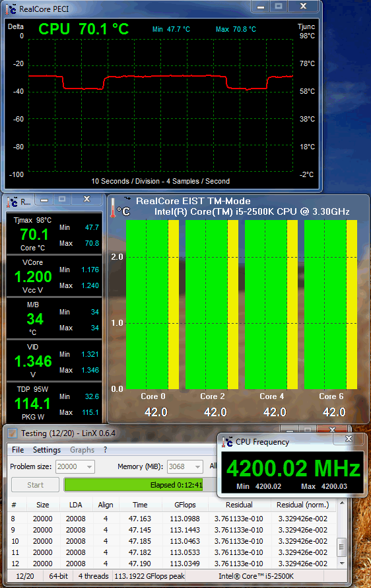Click the Residual (norm.) column header
371x588 pixels.
(303, 505)
